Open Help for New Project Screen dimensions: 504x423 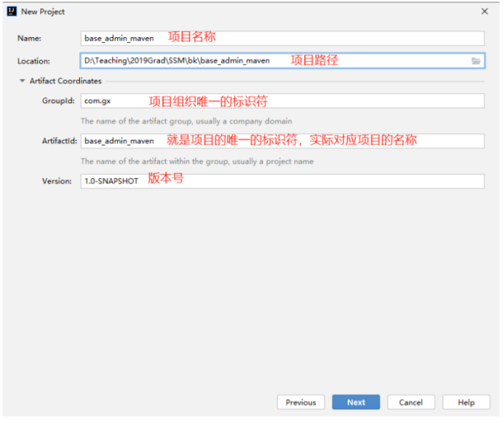(x=466, y=402)
